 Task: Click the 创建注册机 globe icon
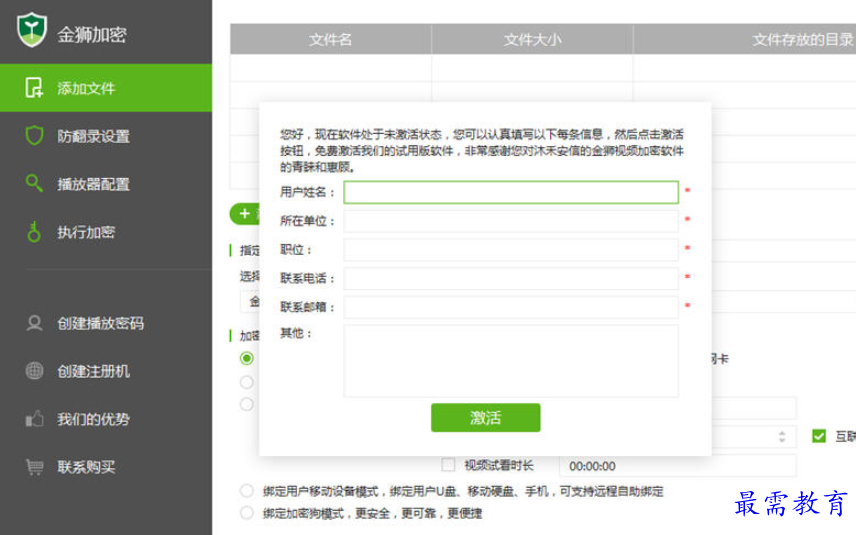click(x=34, y=371)
